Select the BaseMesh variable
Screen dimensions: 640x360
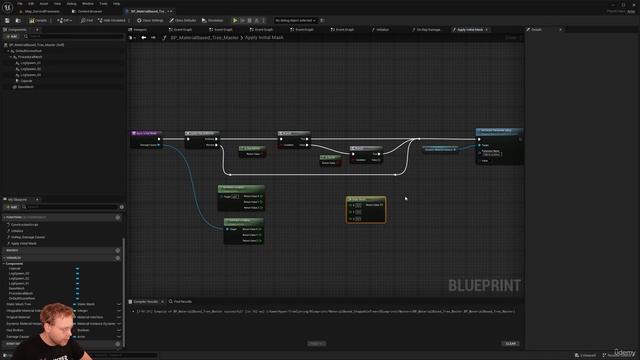point(17,289)
